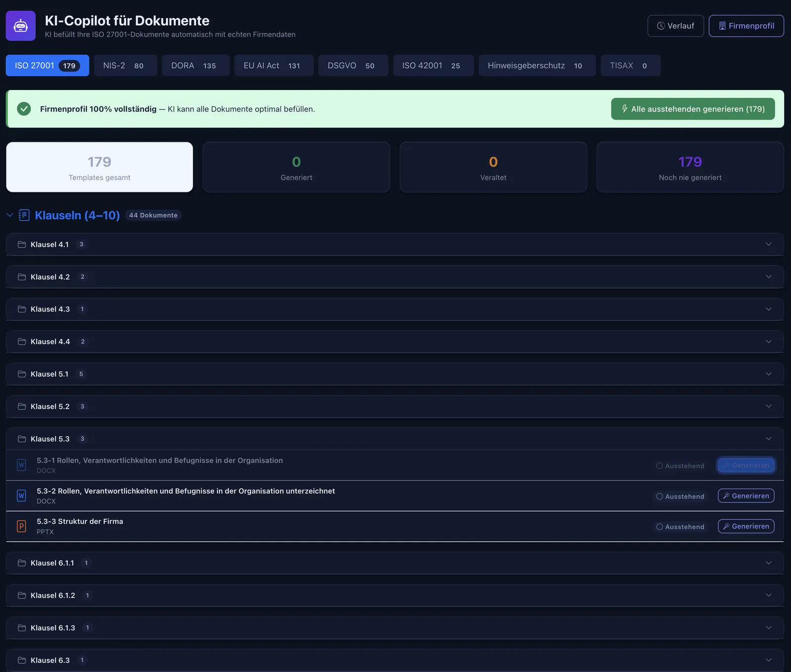Image resolution: width=791 pixels, height=672 pixels.
Task: Open the 5.3-2 unterzeichnet document title
Action: (x=186, y=491)
